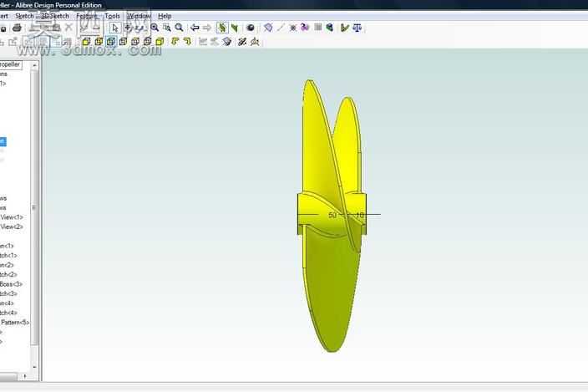Click the 10 dimension value on model
Screen dimensions: 588x392
pyautogui.click(x=359, y=215)
